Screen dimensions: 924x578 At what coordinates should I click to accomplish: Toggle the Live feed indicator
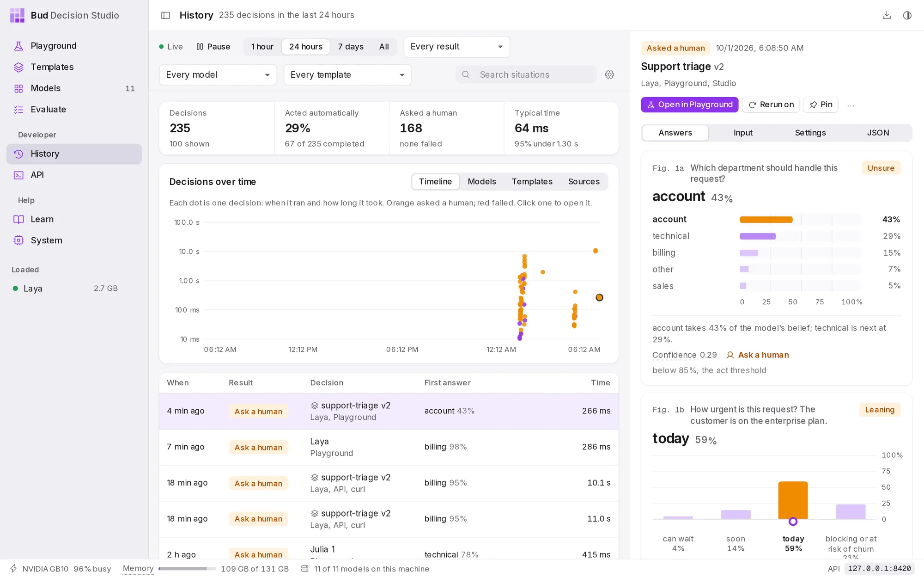pos(171,47)
